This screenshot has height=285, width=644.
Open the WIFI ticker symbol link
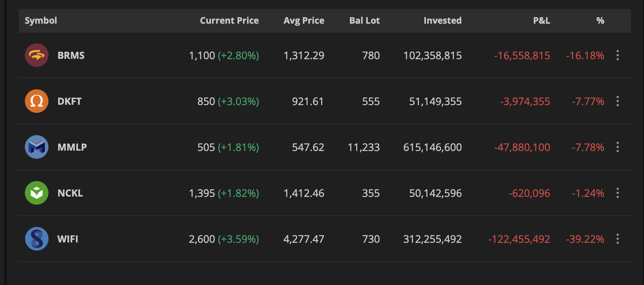click(x=68, y=239)
